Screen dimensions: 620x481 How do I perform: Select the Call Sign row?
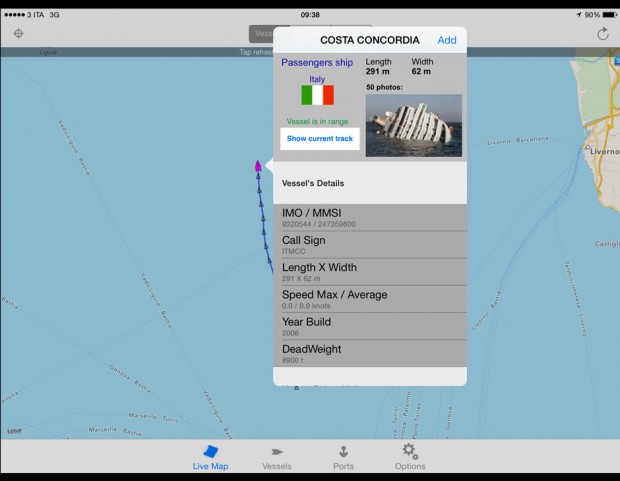click(x=370, y=245)
